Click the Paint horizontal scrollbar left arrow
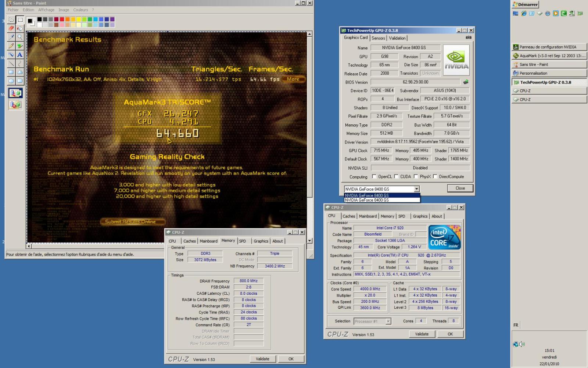The width and height of the screenshot is (588, 368). (x=29, y=246)
